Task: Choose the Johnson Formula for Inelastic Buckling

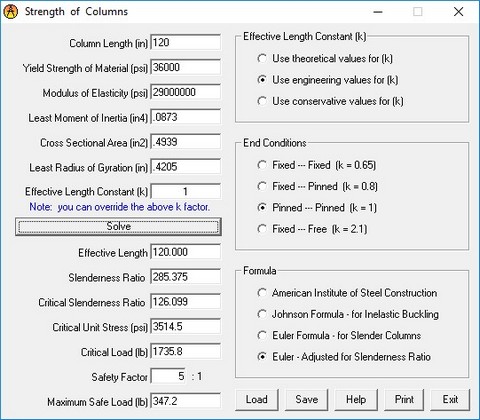Action: point(348,314)
